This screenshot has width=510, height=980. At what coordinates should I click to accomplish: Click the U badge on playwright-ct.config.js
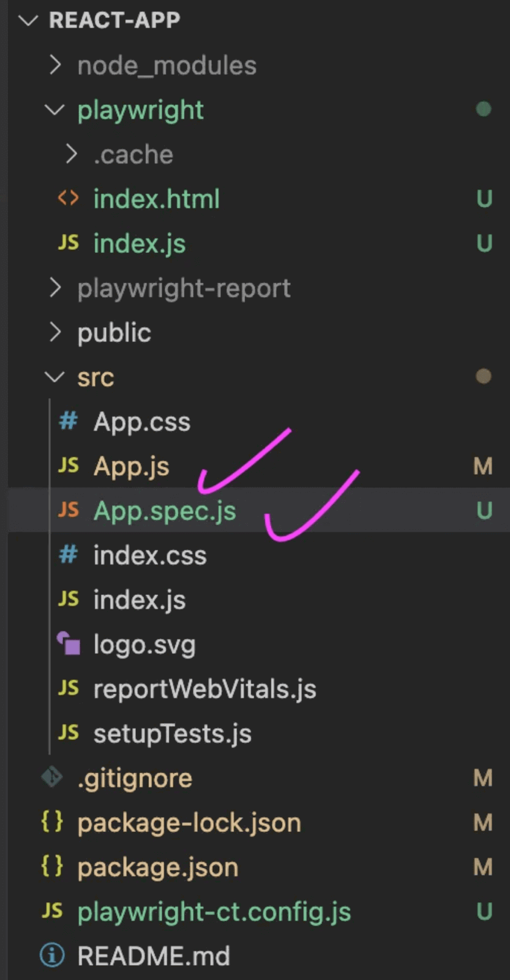(x=484, y=911)
